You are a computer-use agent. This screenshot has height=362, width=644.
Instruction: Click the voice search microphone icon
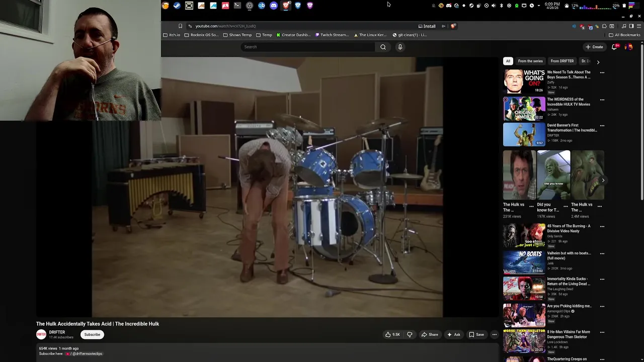(x=400, y=47)
